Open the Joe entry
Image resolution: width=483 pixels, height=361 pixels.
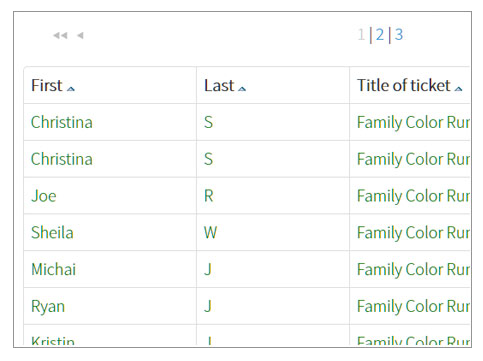pos(44,196)
